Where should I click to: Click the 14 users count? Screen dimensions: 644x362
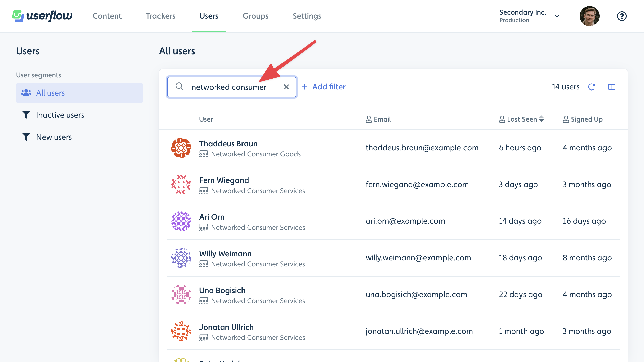point(566,87)
